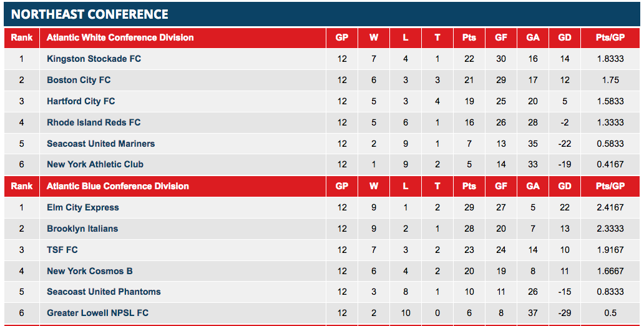This screenshot has height=326, width=644.
Task: Open the Brooklyn Italians team page
Action: [82, 229]
